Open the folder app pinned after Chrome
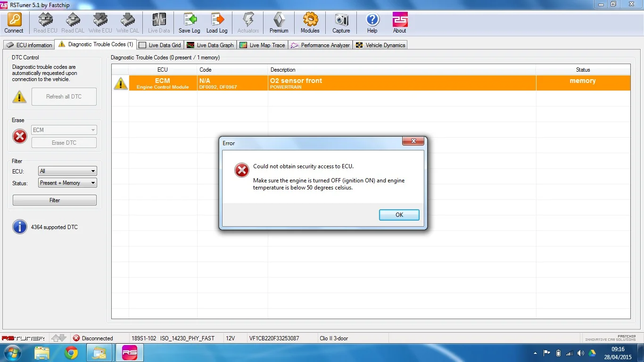This screenshot has width=644, height=362. click(100, 353)
